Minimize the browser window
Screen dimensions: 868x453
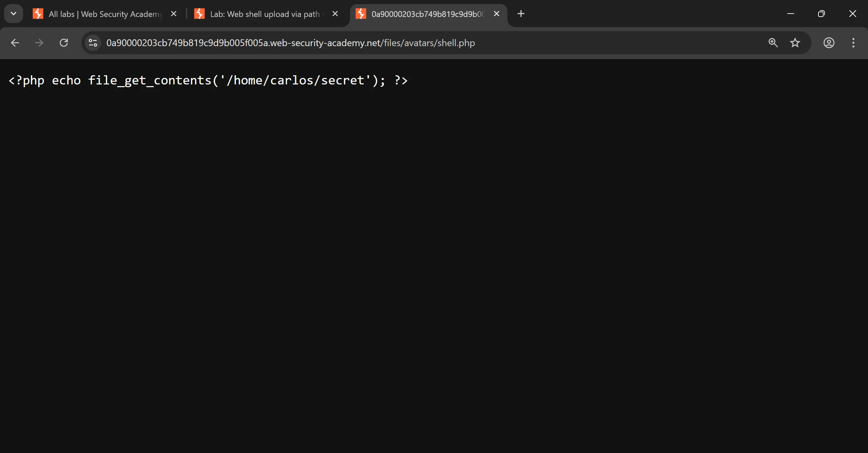[790, 14]
